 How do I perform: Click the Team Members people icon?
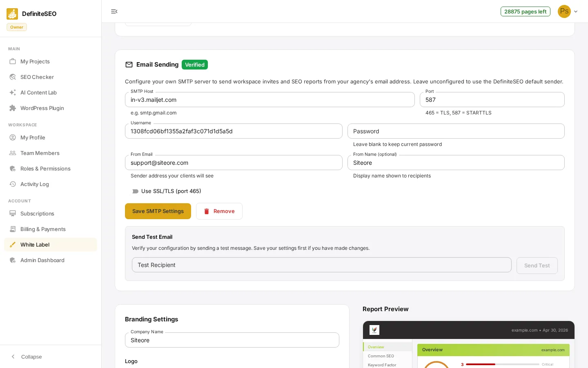(x=13, y=153)
